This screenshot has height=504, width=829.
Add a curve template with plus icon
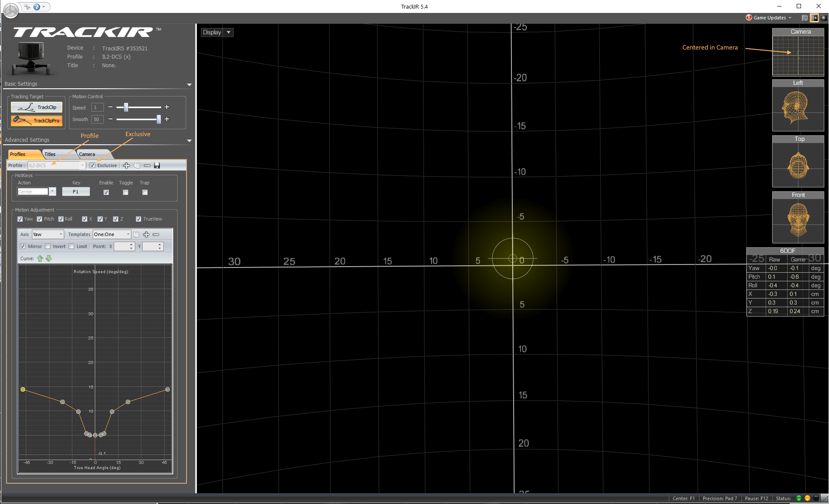146,234
